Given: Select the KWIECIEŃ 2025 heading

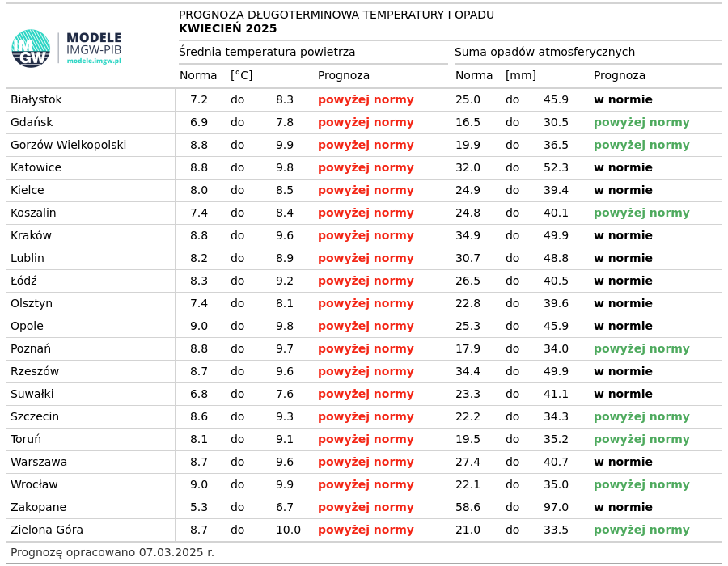Looking at the screenshot, I should 227,28.
